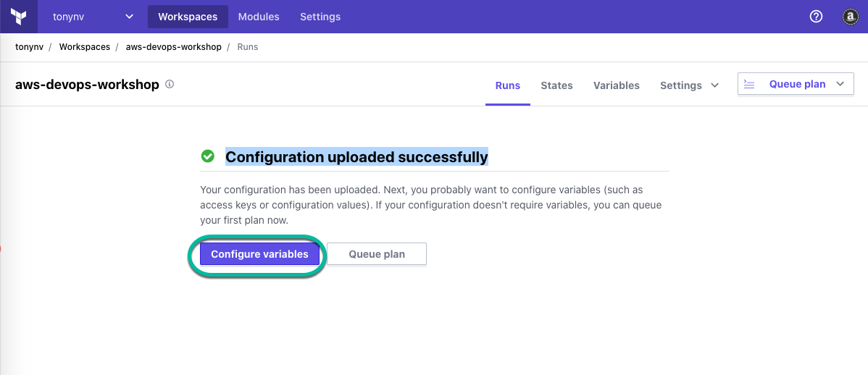Open the top-right Queue plan dropdown arrow
Image resolution: width=868 pixels, height=375 pixels.
pyautogui.click(x=840, y=85)
